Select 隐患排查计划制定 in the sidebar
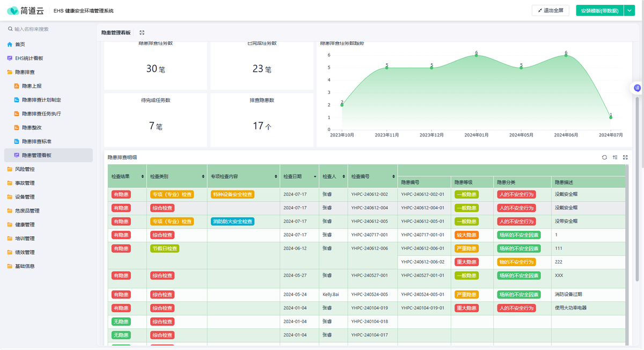This screenshot has height=350, width=644. click(41, 100)
